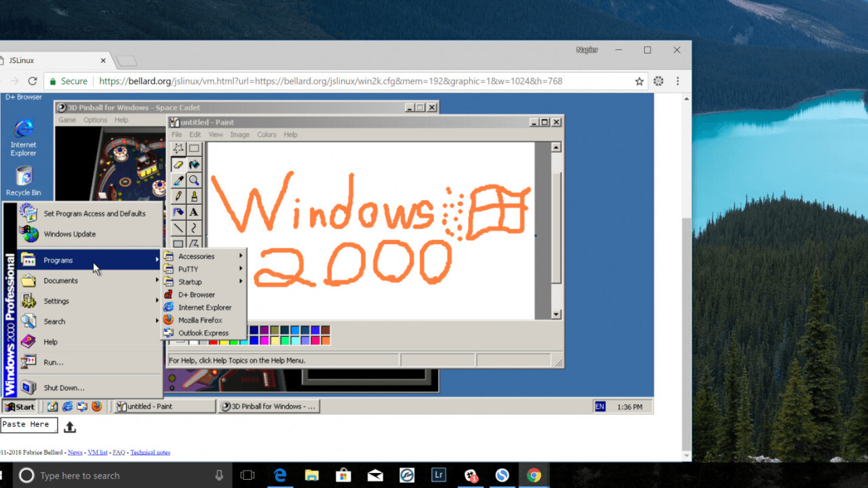The image size is (868, 488).
Task: Select the Eraser tool in Paint
Action: click(x=178, y=165)
